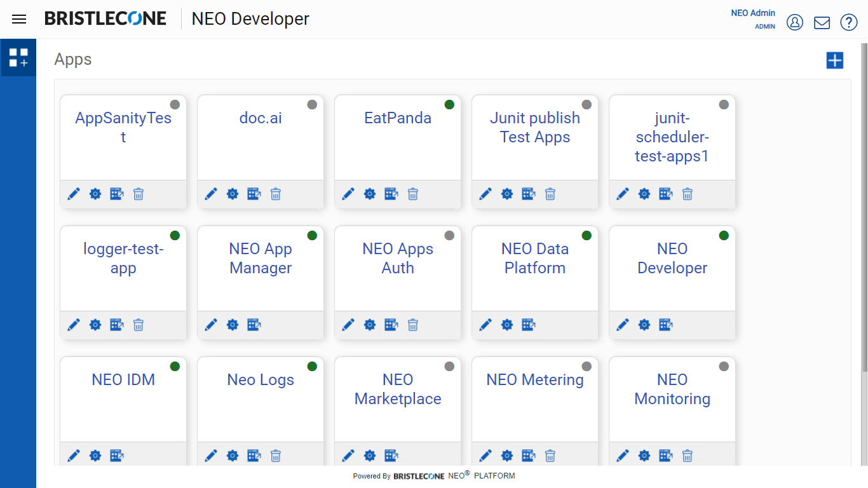Open settings gear for EatPanda
The height and width of the screenshot is (488, 868).
click(370, 194)
